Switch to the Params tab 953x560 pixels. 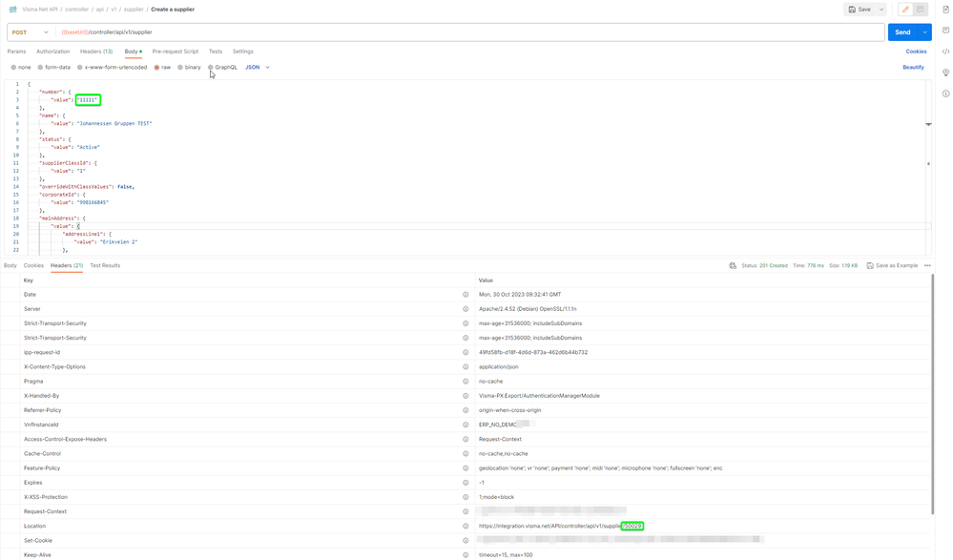(x=16, y=52)
